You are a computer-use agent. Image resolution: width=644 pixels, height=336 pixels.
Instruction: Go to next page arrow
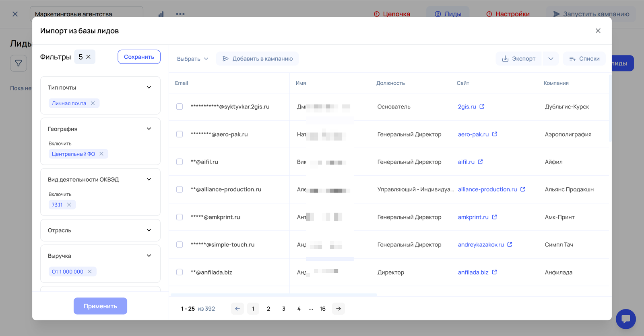(x=339, y=309)
